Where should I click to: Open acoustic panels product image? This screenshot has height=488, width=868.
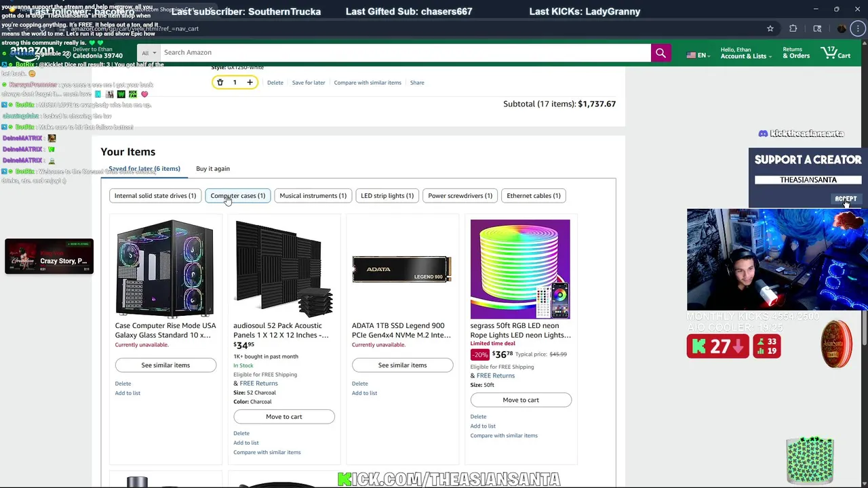[x=283, y=268]
